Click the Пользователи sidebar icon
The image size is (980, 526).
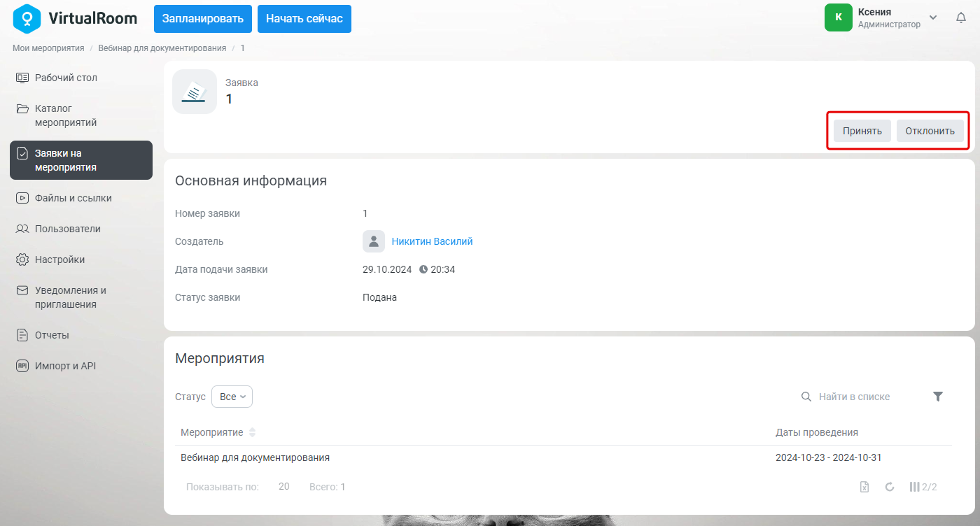click(22, 229)
